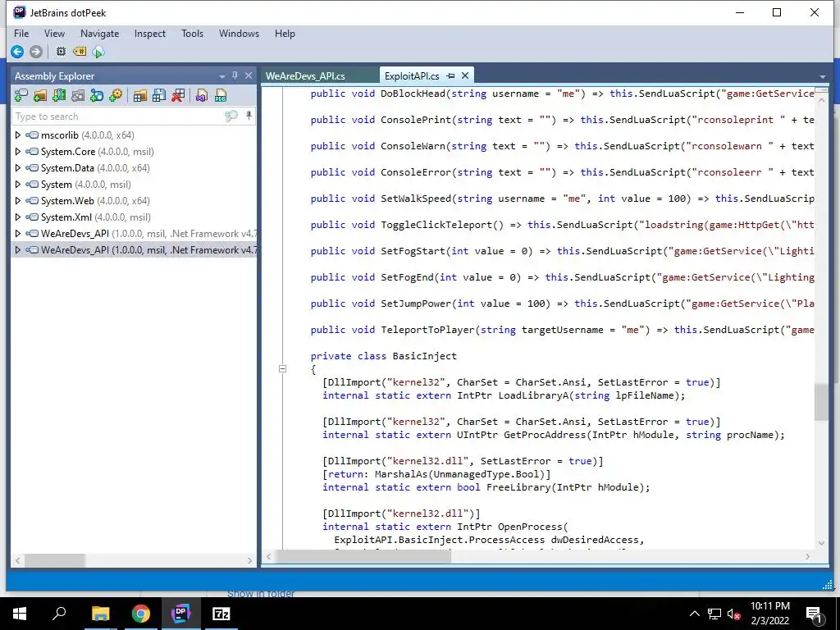Open File Explorer from the taskbar
The width and height of the screenshot is (840, 630).
click(x=100, y=614)
